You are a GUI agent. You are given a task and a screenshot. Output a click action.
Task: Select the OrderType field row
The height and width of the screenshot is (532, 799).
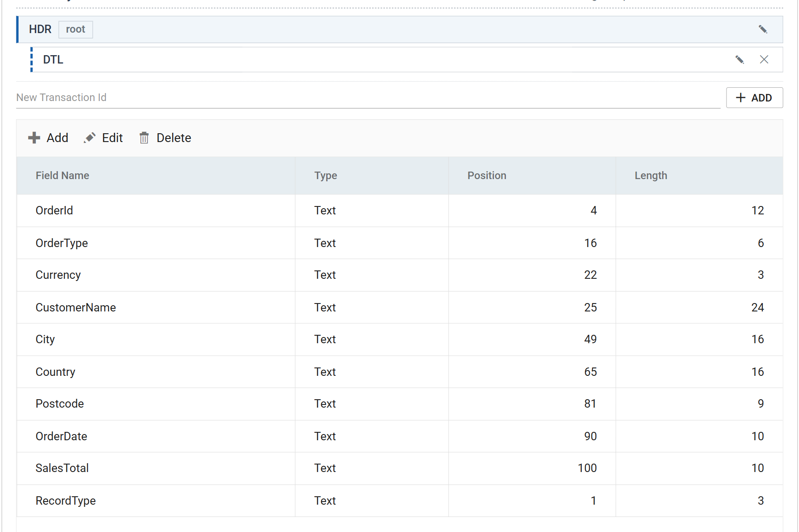399,243
